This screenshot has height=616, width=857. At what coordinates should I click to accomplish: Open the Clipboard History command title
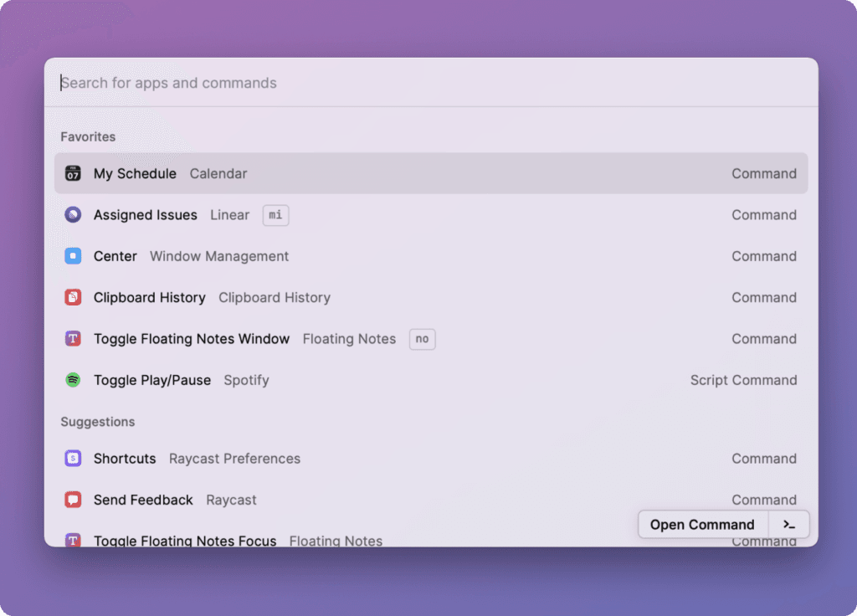pyautogui.click(x=149, y=297)
